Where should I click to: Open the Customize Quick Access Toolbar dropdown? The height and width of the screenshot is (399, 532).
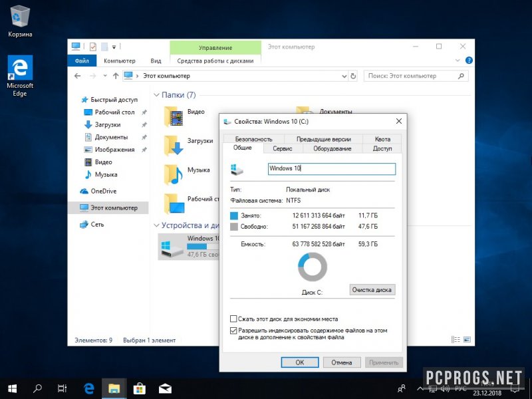114,47
